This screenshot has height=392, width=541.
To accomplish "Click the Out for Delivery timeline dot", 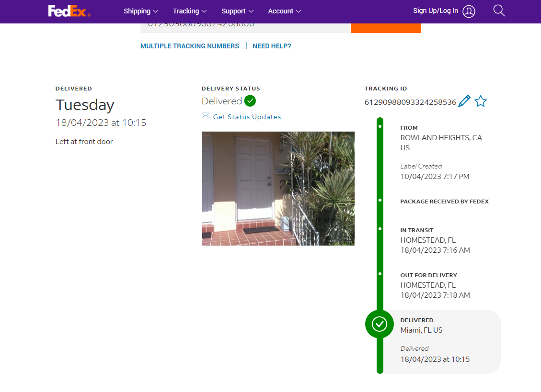I will pos(380,274).
